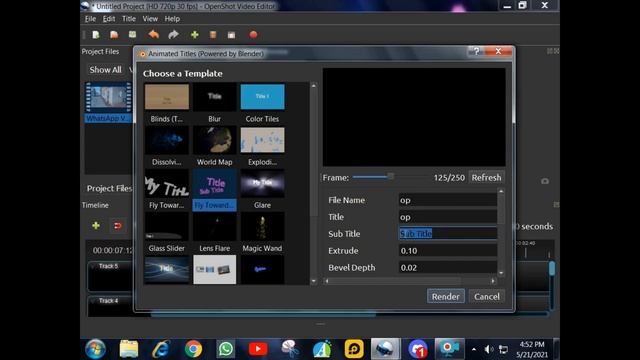The height and width of the screenshot is (360, 640).
Task: Click the red Export Video icon
Action: click(x=253, y=35)
